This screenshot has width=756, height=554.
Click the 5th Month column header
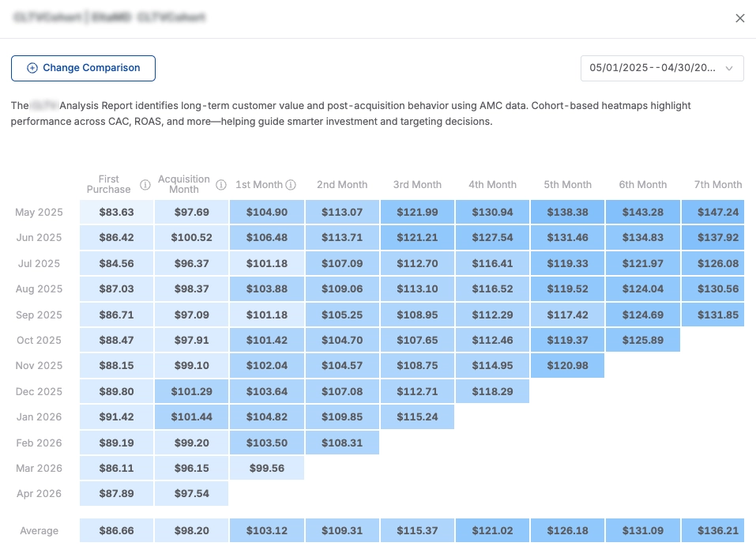(x=567, y=185)
